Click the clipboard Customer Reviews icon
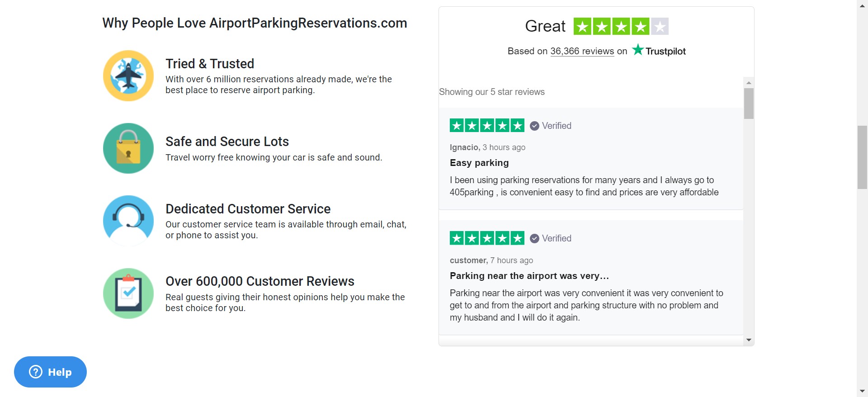 (128, 293)
